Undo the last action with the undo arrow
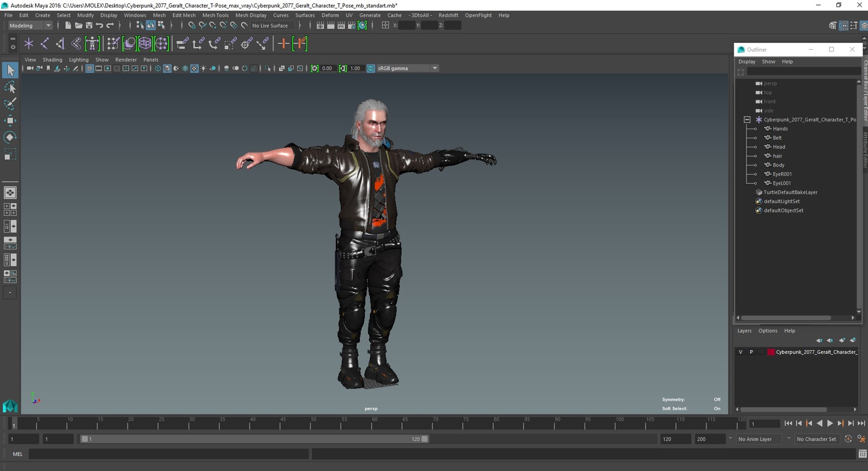Screen dimensions: 868x471 (x=99, y=25)
